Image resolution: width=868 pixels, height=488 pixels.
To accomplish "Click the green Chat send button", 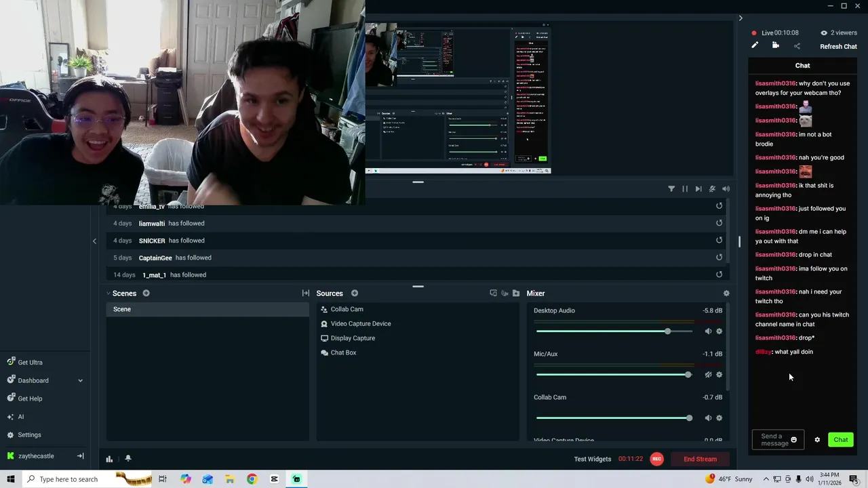I will [841, 440].
